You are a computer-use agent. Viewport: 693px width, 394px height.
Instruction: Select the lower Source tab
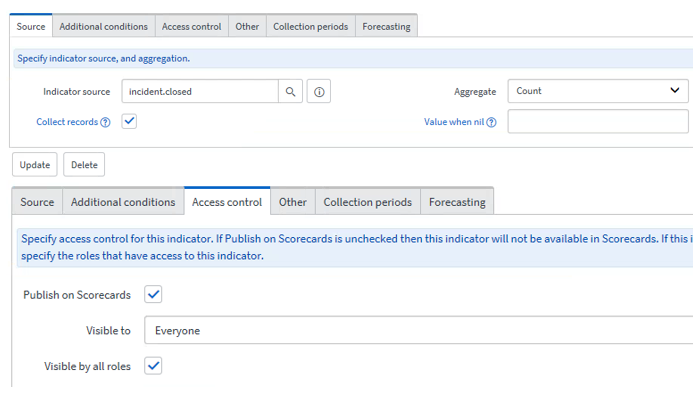37,202
